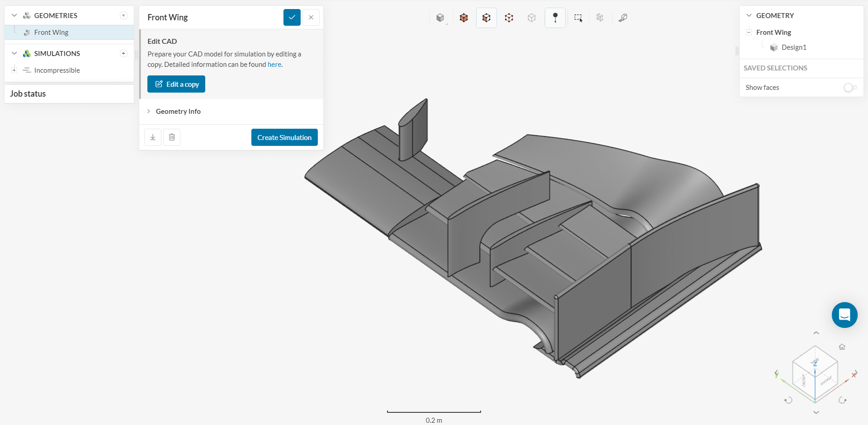This screenshot has height=425, width=868.
Task: Click the Create Simulation button
Action: (x=284, y=138)
